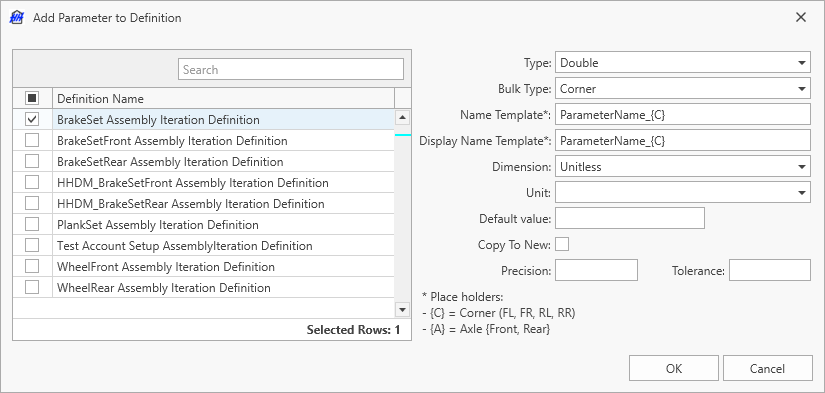Click the Selected Rows: 1 status text
This screenshot has width=825, height=393.
[354, 330]
